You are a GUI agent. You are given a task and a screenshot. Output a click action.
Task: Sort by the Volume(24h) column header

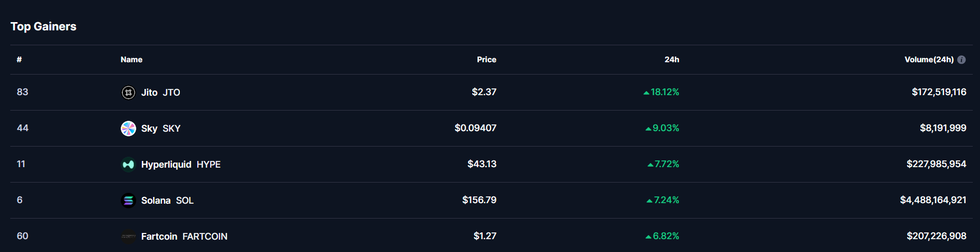(x=929, y=60)
